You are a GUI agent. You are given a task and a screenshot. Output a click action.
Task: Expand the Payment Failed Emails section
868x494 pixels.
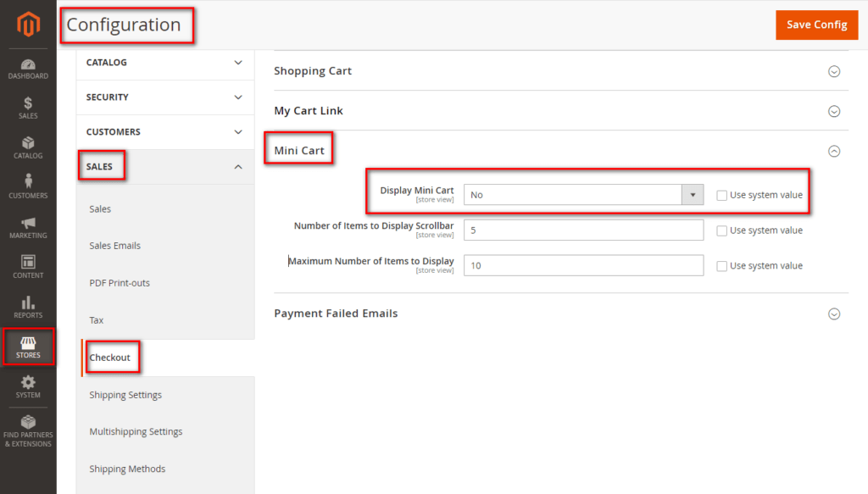[833, 314]
